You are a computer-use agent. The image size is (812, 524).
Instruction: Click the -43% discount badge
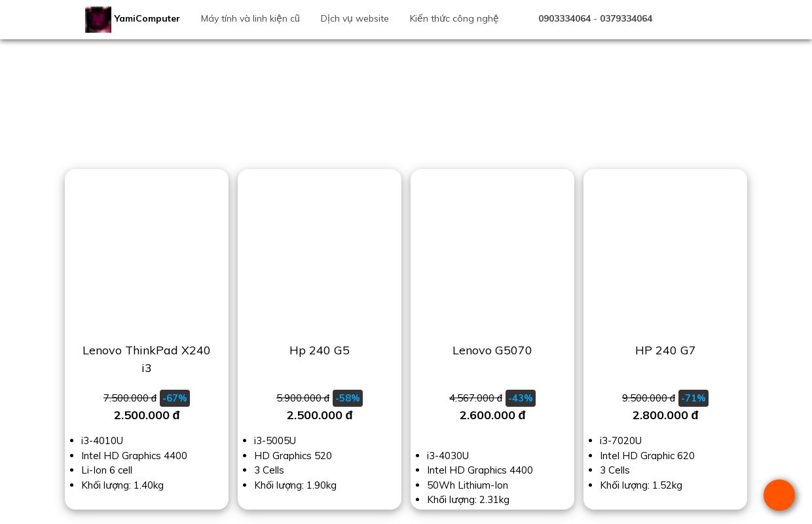click(x=521, y=398)
